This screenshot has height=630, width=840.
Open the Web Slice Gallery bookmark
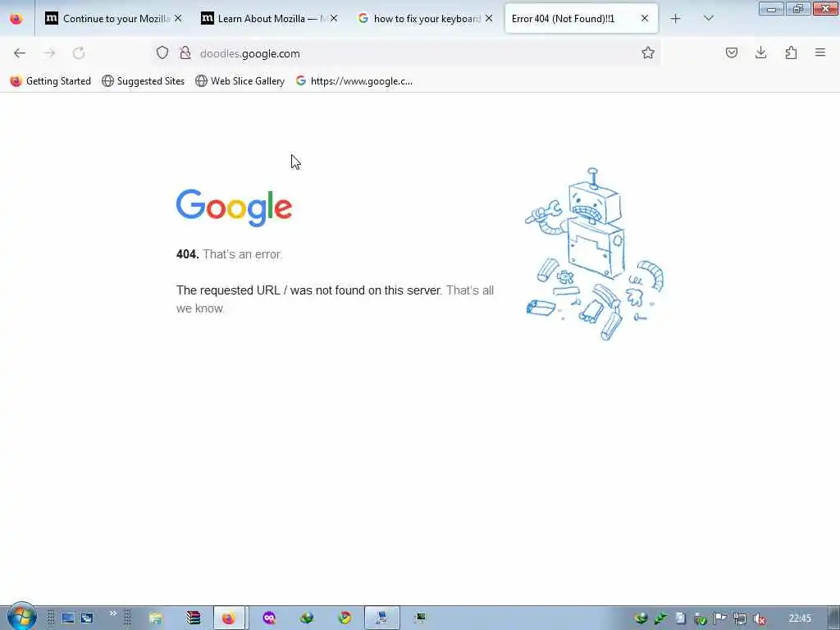pos(240,81)
